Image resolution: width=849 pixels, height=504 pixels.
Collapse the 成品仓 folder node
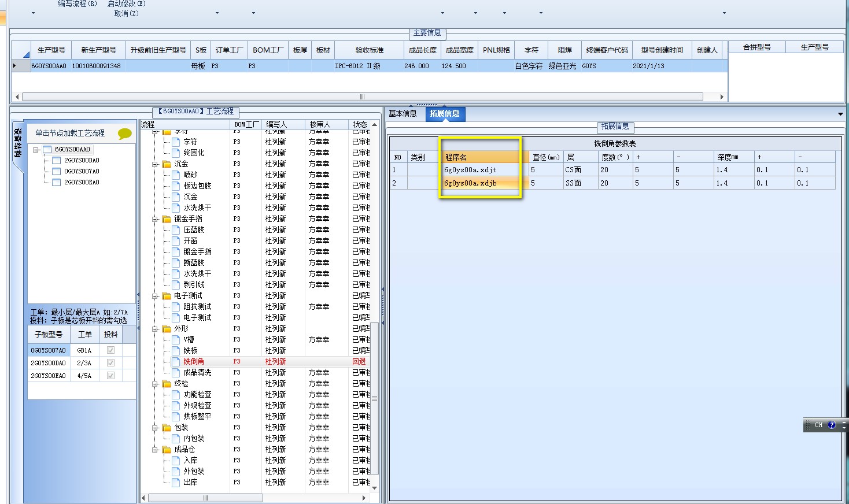coord(155,450)
